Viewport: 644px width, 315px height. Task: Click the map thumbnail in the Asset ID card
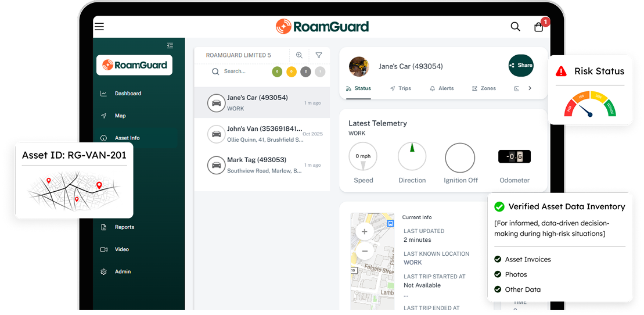tap(74, 191)
